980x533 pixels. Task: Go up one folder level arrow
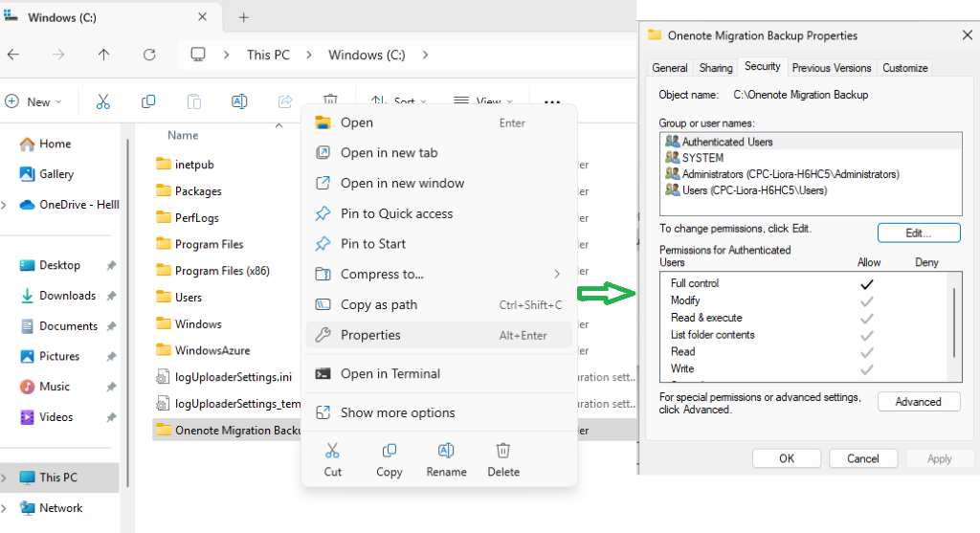(x=103, y=55)
